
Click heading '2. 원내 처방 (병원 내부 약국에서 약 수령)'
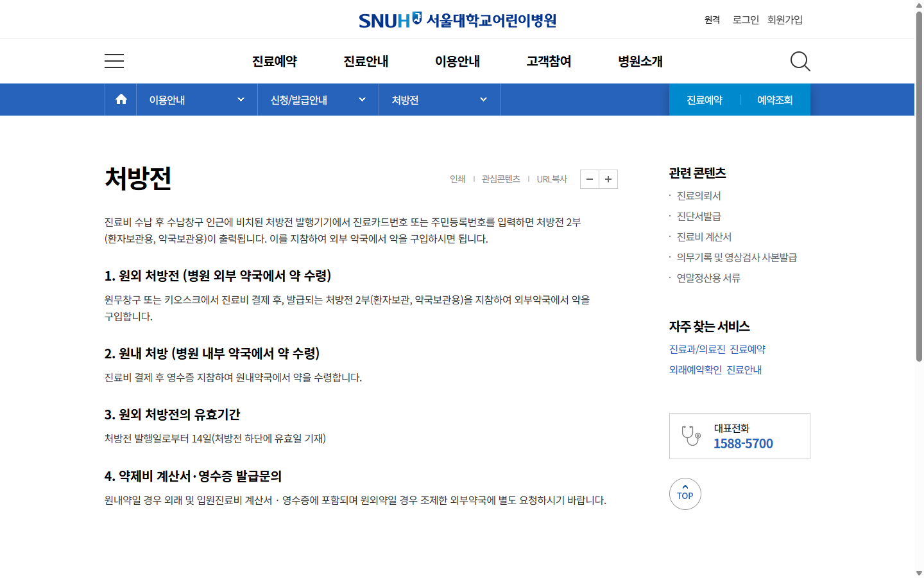212,354
